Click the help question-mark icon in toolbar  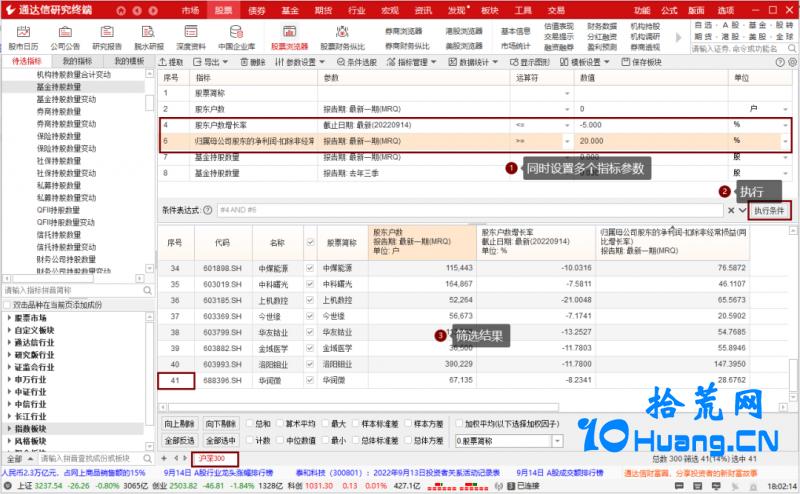coord(780,62)
